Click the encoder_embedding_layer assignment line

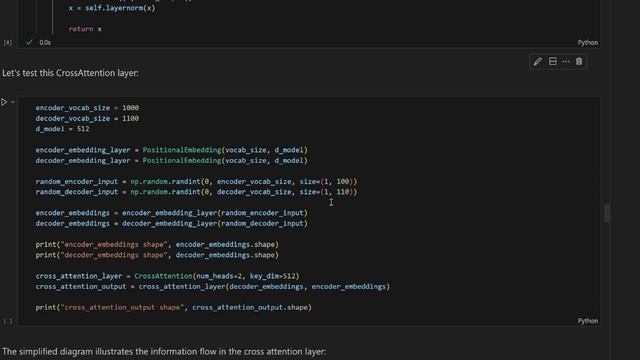coord(171,150)
